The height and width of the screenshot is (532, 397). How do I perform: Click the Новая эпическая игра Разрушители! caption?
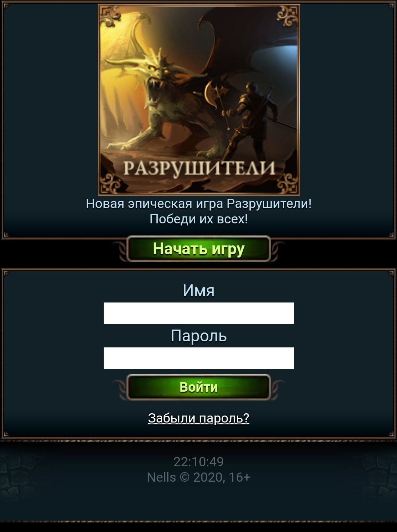(198, 203)
